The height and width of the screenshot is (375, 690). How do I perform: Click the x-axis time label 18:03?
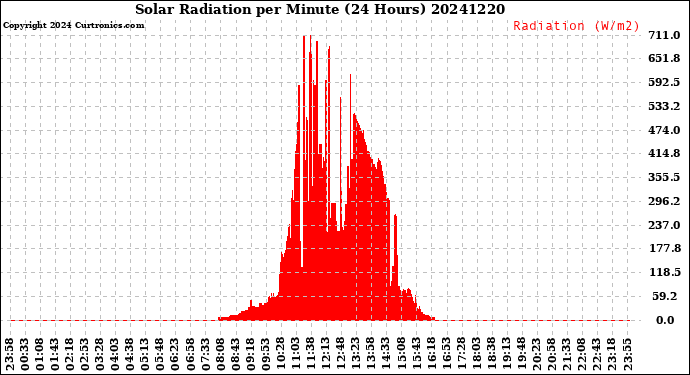(x=477, y=355)
